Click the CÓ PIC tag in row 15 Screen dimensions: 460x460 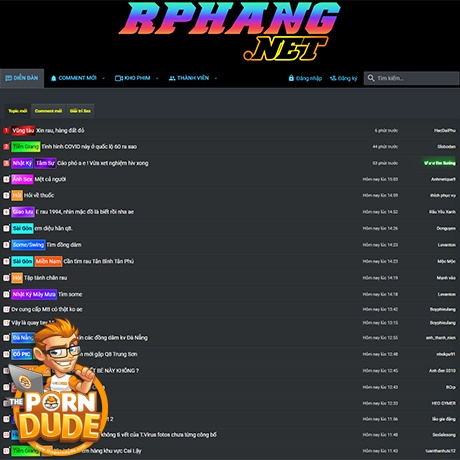(22, 354)
